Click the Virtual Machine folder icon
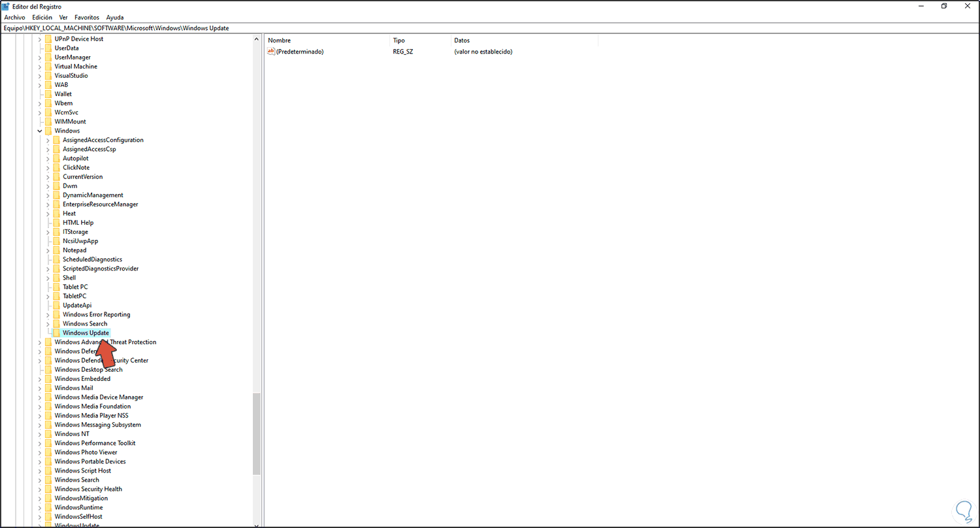 pyautogui.click(x=48, y=67)
